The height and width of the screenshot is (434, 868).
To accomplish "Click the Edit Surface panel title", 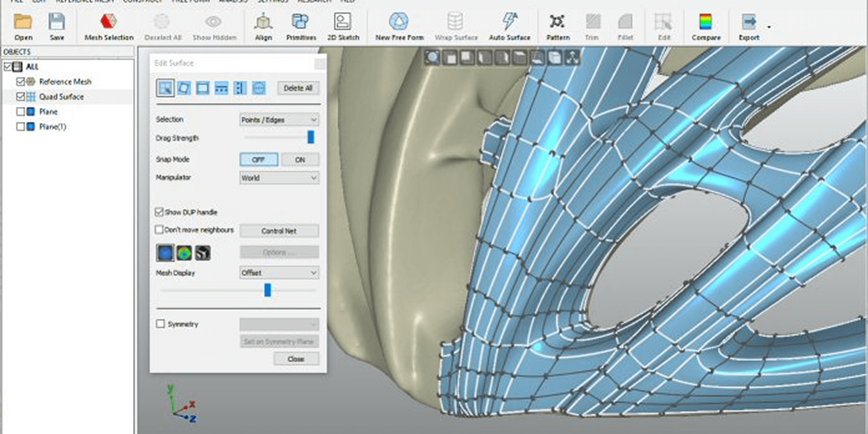I will [174, 63].
